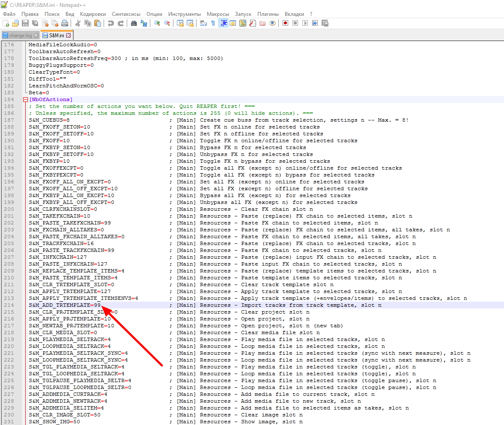Click the Save All icon
Viewport: 504px width, 425px height.
point(35,23)
